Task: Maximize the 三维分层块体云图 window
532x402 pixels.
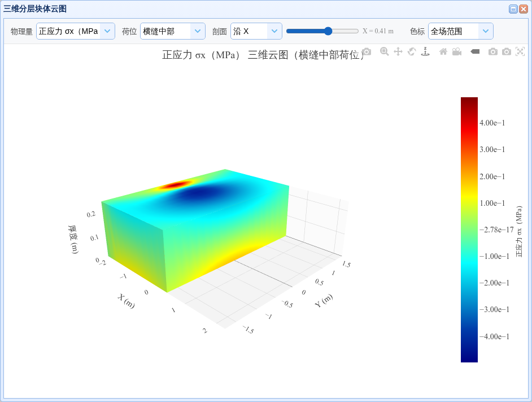Action: 513,9
